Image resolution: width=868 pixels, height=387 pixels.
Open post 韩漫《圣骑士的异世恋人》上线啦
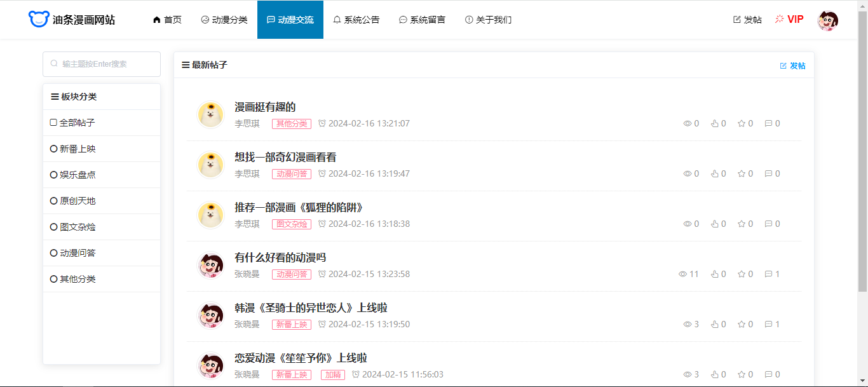point(311,308)
